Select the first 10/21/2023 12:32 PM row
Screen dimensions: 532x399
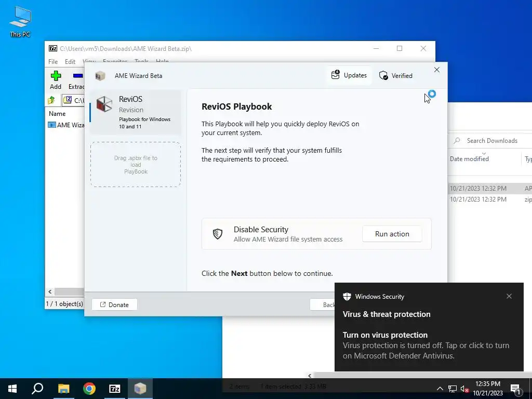490,188
